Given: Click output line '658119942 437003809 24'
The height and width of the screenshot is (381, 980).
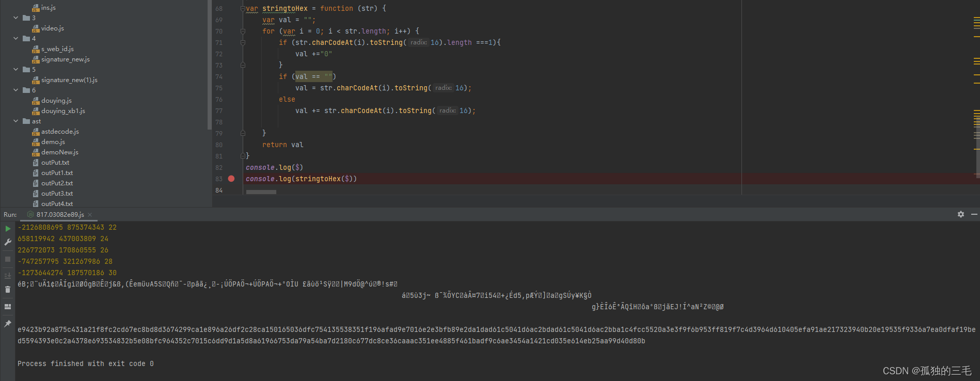Looking at the screenshot, I should pos(63,239).
